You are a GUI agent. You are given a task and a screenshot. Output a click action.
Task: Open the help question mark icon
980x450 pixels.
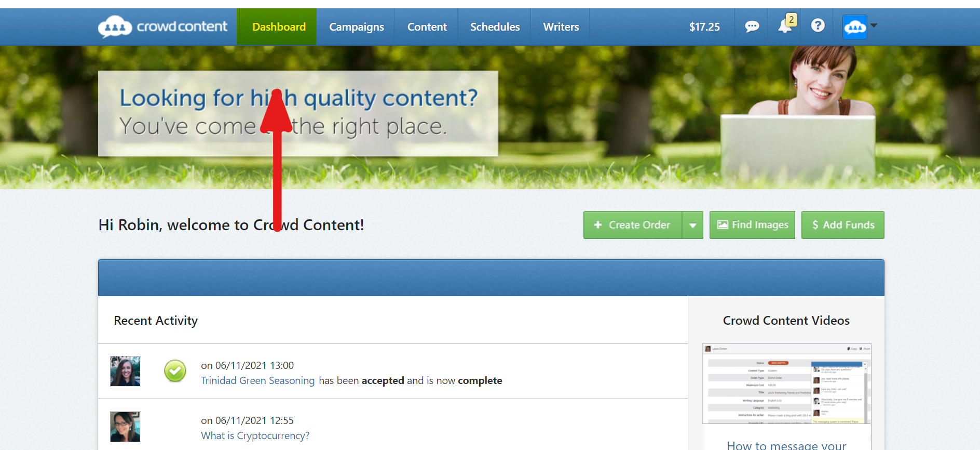click(818, 25)
